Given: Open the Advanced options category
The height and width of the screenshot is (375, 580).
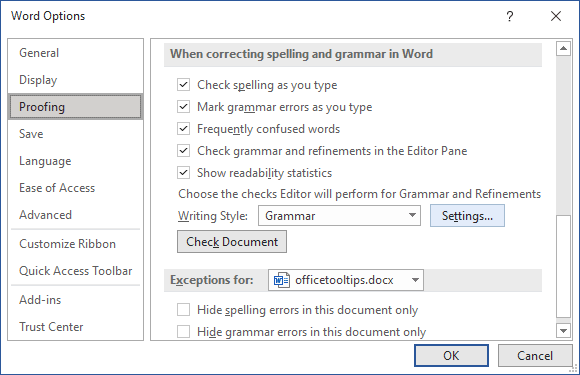Looking at the screenshot, I should 75,215.
